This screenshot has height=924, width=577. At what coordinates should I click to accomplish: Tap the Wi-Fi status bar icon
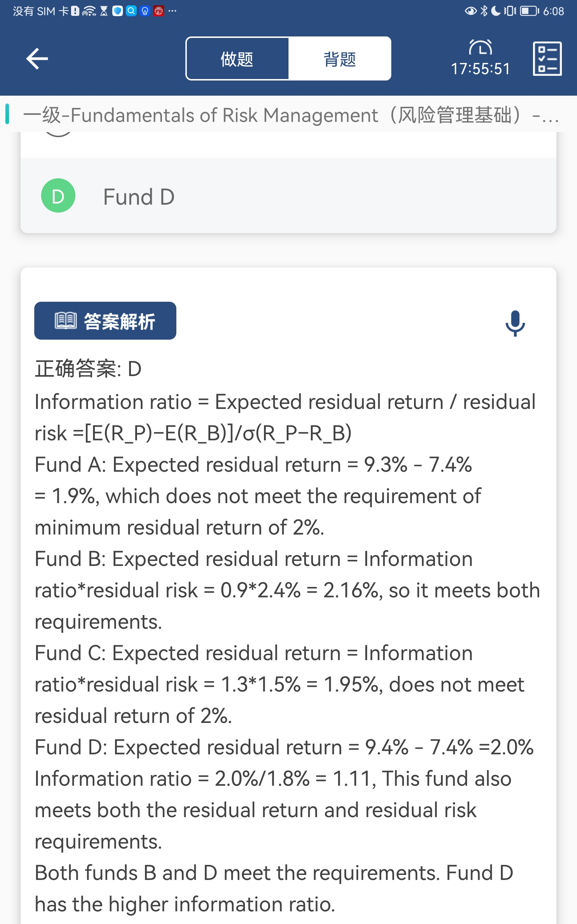[x=89, y=11]
